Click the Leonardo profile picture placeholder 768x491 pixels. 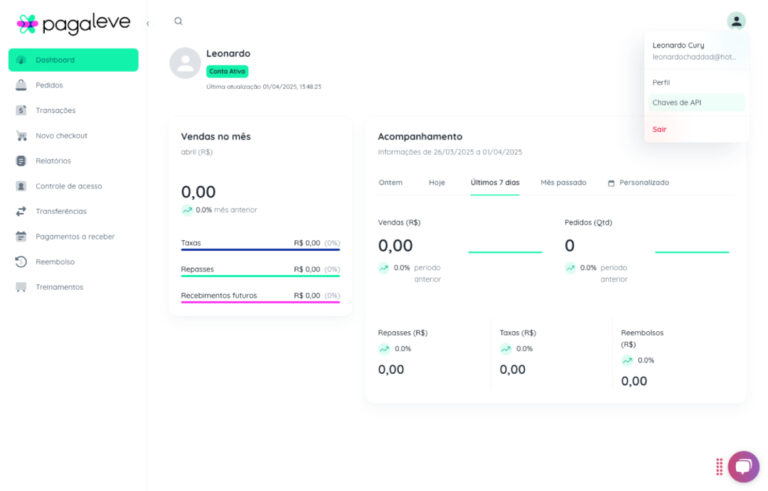[x=185, y=63]
